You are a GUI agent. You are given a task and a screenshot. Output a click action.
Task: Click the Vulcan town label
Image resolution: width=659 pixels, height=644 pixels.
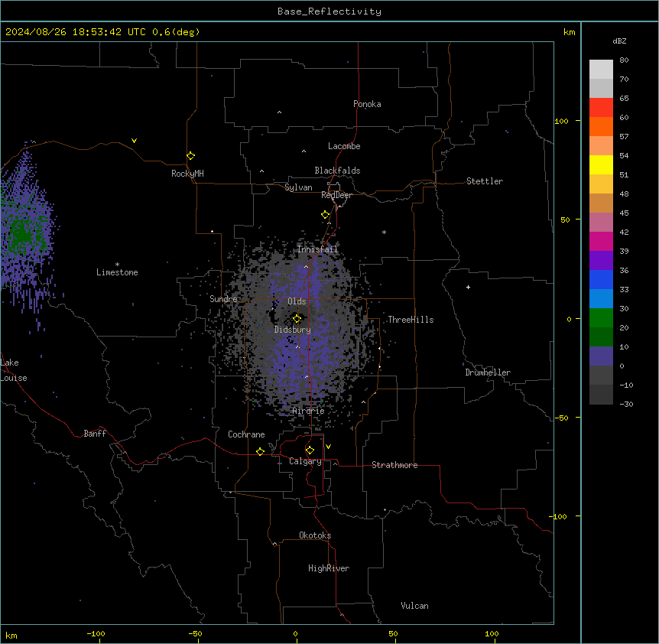[x=415, y=606]
